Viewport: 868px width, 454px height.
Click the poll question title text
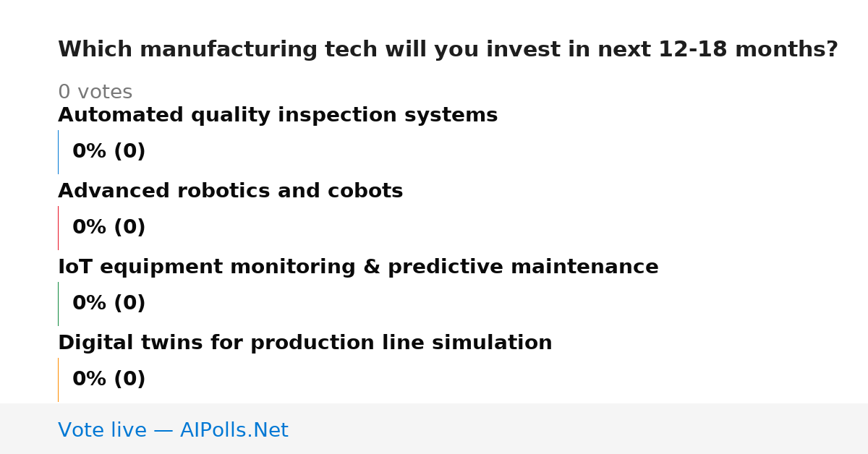(x=448, y=50)
